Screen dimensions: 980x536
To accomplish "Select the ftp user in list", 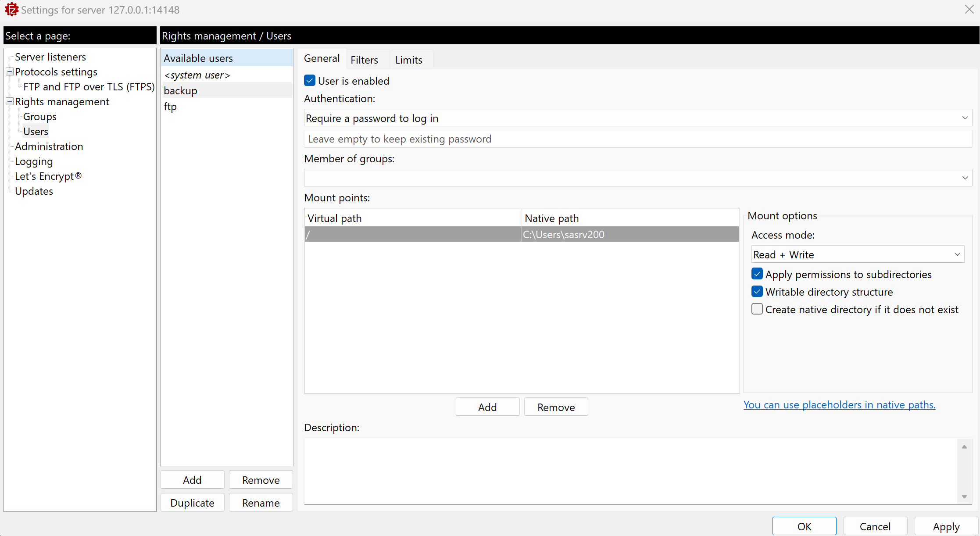I will point(170,107).
